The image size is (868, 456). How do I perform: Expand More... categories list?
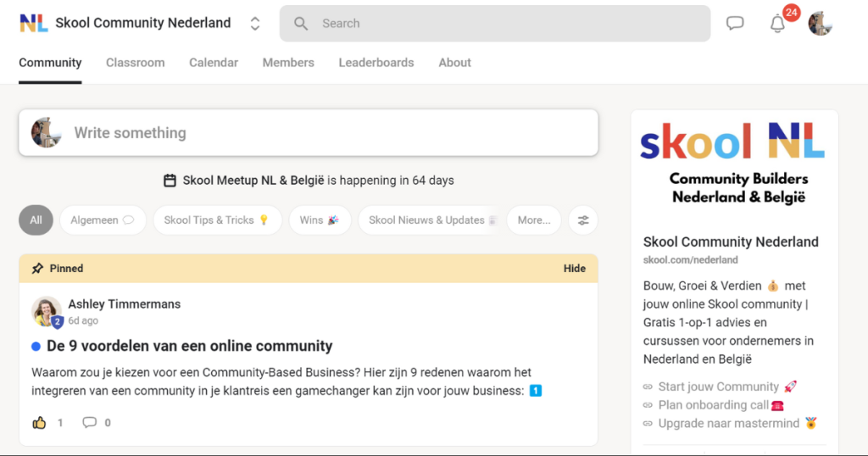(x=534, y=220)
